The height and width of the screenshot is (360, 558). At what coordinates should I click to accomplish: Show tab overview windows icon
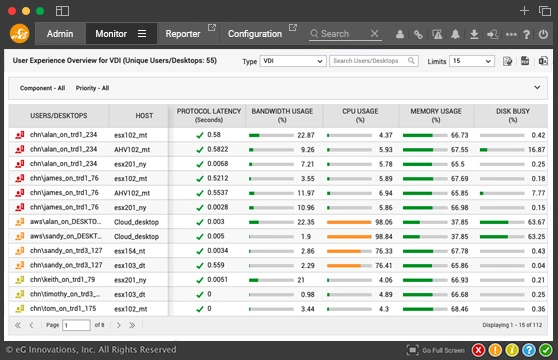coord(544,11)
